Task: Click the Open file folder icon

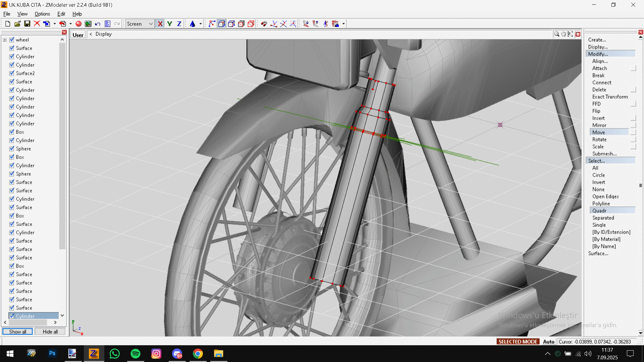Action: click(17, 24)
